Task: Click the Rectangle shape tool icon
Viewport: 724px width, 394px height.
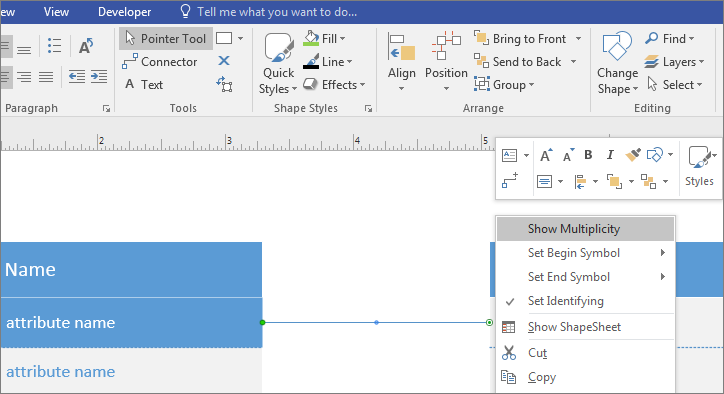Action: (224, 38)
